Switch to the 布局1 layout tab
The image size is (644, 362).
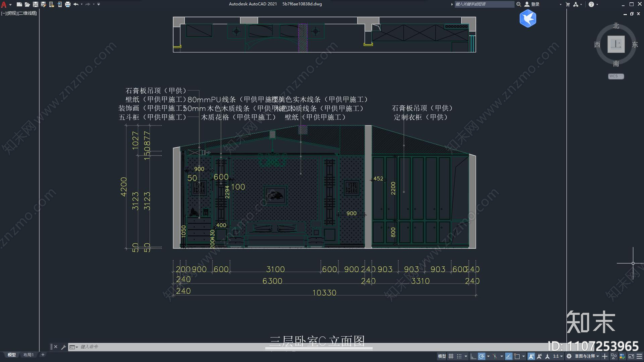point(28,355)
